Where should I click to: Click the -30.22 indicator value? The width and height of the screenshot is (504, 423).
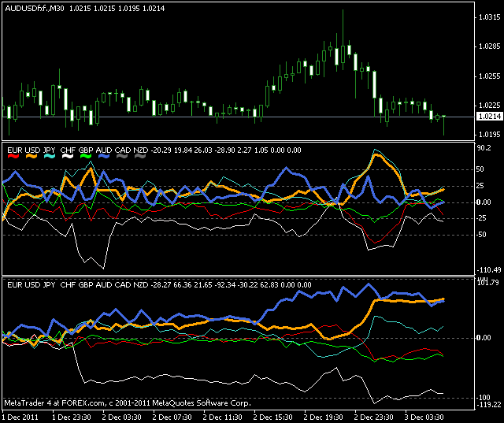point(247,285)
